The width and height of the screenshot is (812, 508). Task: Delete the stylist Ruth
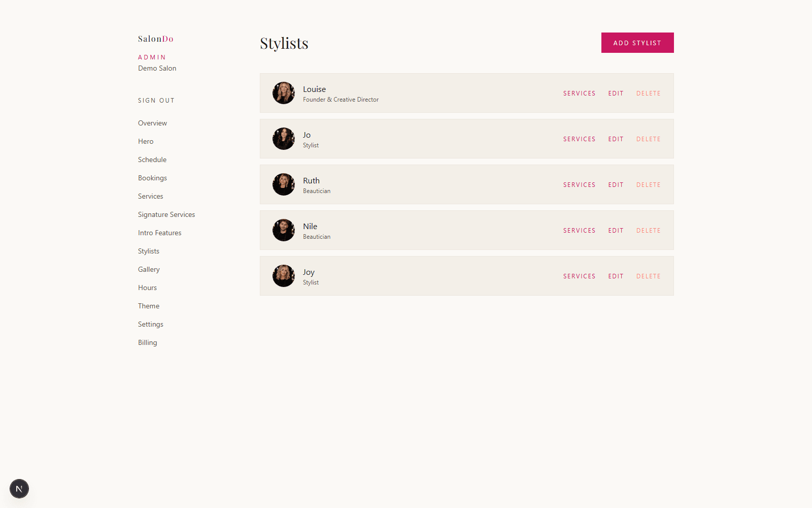(x=649, y=185)
